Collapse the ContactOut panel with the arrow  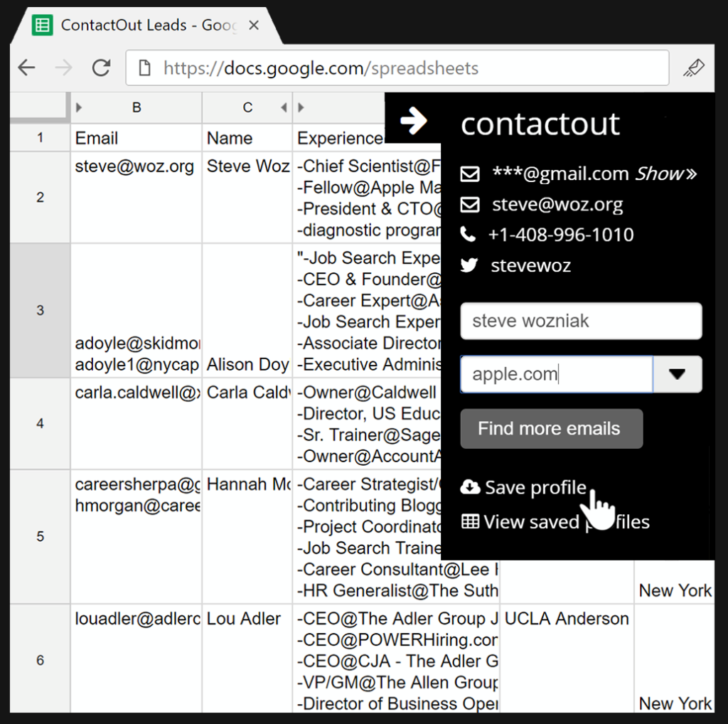point(413,121)
